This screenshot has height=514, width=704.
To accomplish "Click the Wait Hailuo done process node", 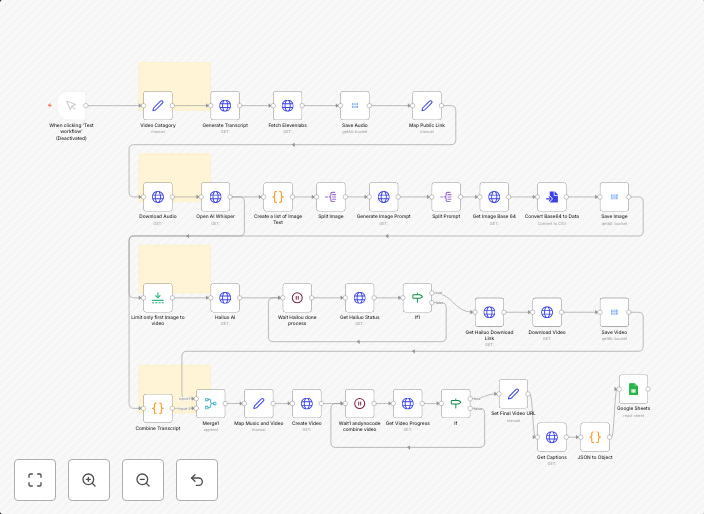I will (297, 297).
